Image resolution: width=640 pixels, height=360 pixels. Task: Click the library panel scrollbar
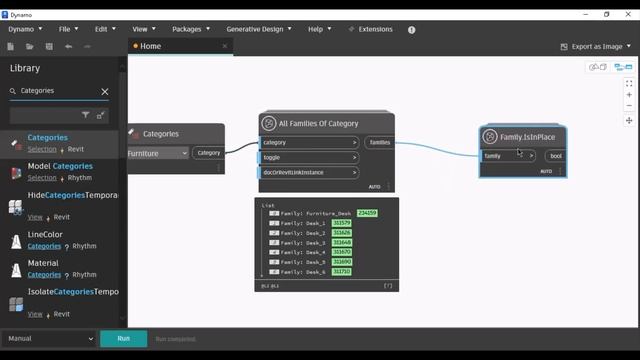[x=122, y=192]
